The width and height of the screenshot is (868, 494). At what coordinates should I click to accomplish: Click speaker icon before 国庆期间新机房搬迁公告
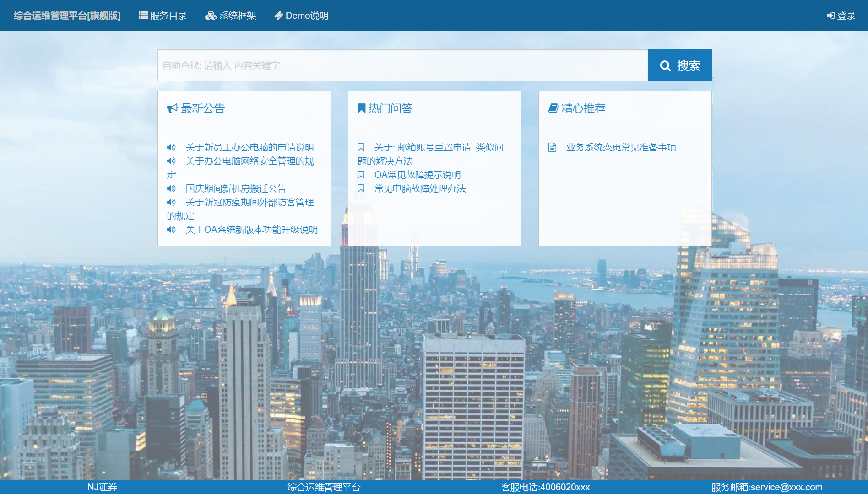(x=171, y=188)
